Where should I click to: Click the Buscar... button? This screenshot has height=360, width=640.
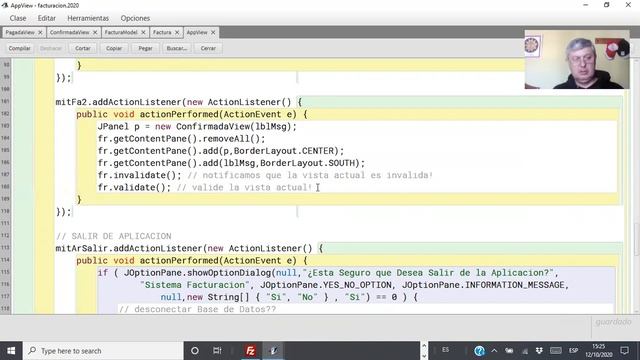(177, 48)
